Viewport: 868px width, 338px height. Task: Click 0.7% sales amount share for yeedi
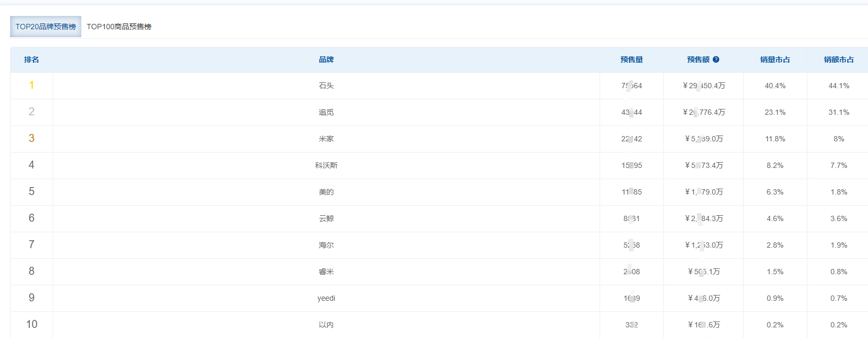(x=839, y=298)
